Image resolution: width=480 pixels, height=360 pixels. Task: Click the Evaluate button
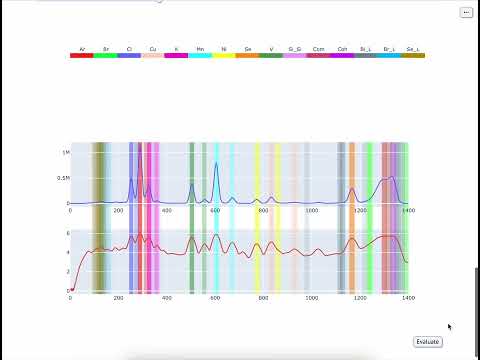pyautogui.click(x=428, y=342)
